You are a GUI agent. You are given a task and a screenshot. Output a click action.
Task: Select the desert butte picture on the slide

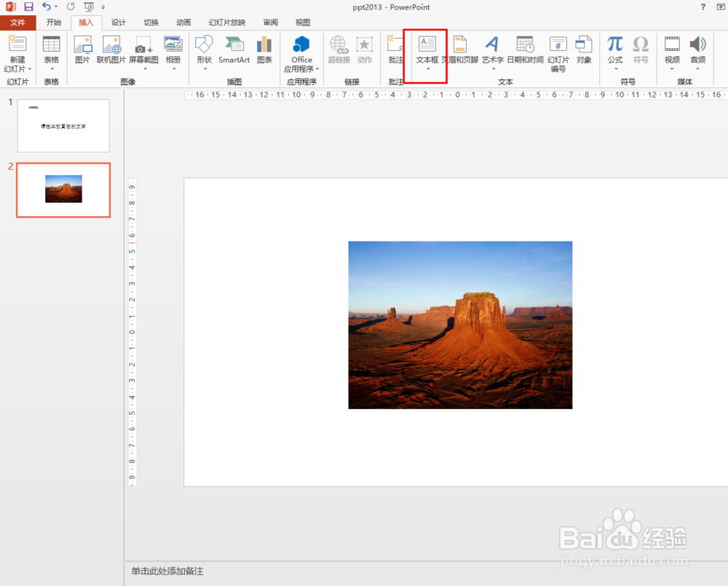460,325
